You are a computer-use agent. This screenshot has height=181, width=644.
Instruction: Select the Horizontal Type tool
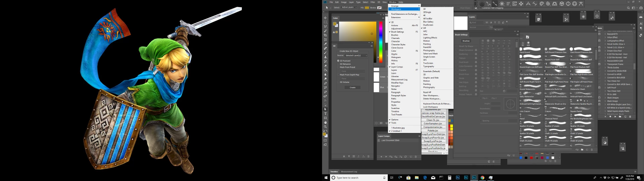click(x=325, y=114)
